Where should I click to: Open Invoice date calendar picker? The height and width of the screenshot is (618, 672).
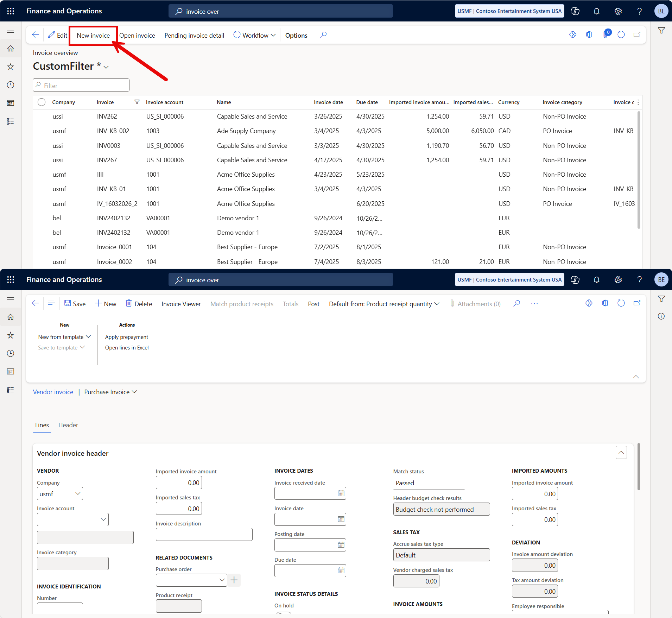pyautogui.click(x=341, y=519)
